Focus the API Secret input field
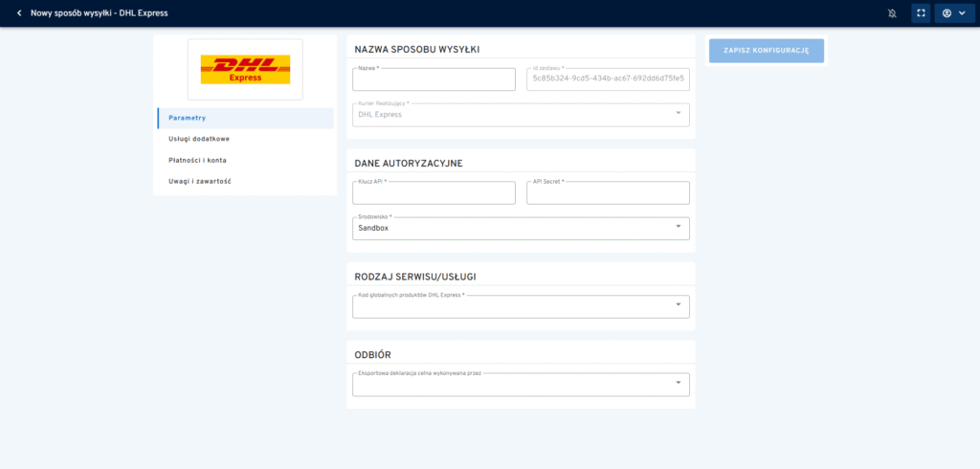The width and height of the screenshot is (980, 469). (607, 193)
